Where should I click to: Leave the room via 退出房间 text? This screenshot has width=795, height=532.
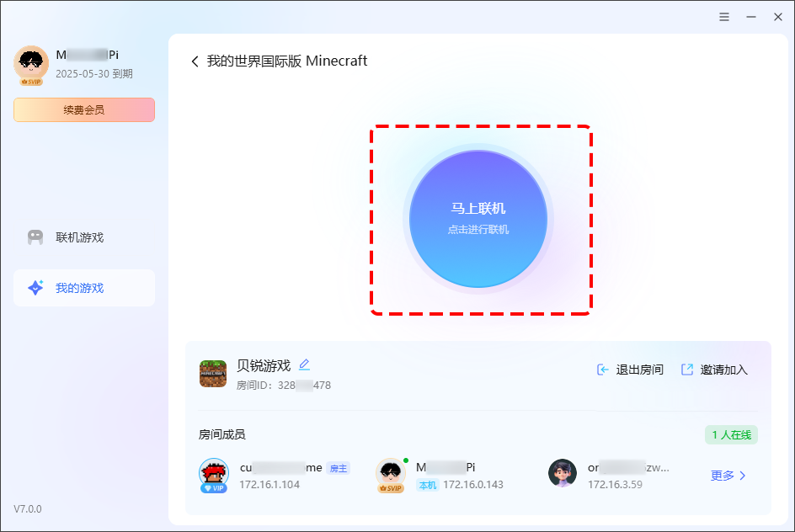click(639, 370)
